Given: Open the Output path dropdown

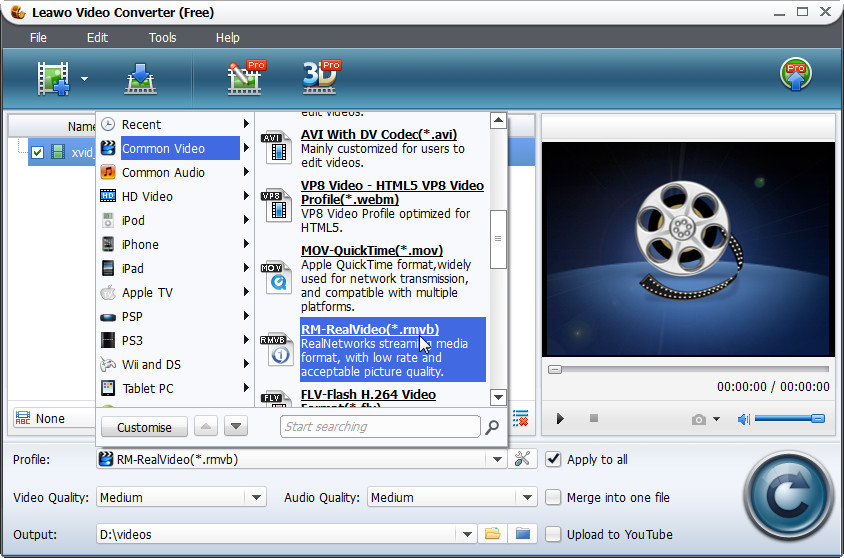Looking at the screenshot, I should pos(467,534).
